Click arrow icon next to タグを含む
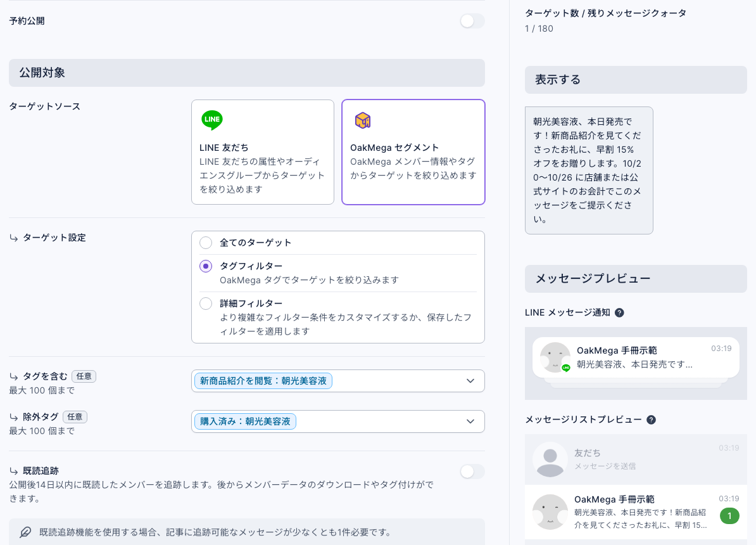This screenshot has width=756, height=545. (13, 376)
